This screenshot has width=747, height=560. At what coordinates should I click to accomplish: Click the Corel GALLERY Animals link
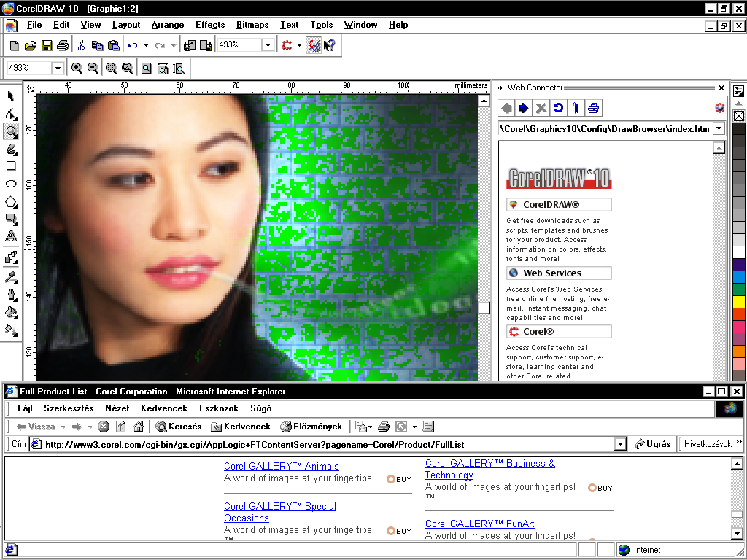tap(282, 466)
